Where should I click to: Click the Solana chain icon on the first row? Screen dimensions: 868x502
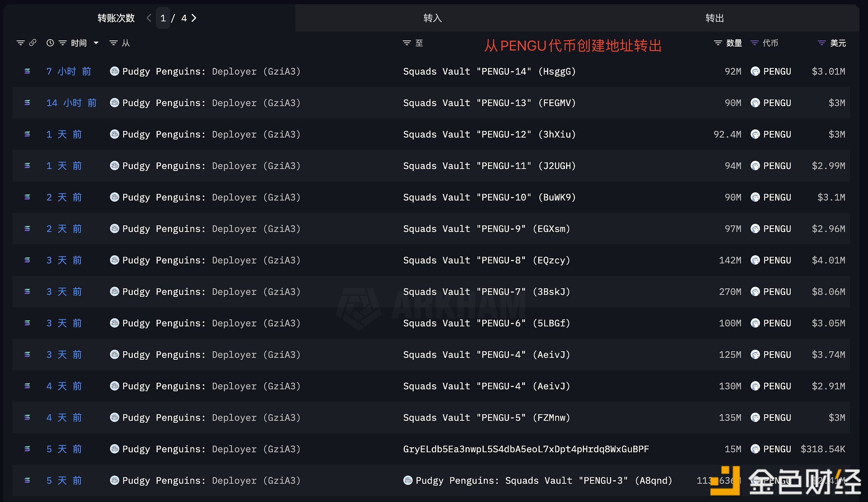click(26, 71)
